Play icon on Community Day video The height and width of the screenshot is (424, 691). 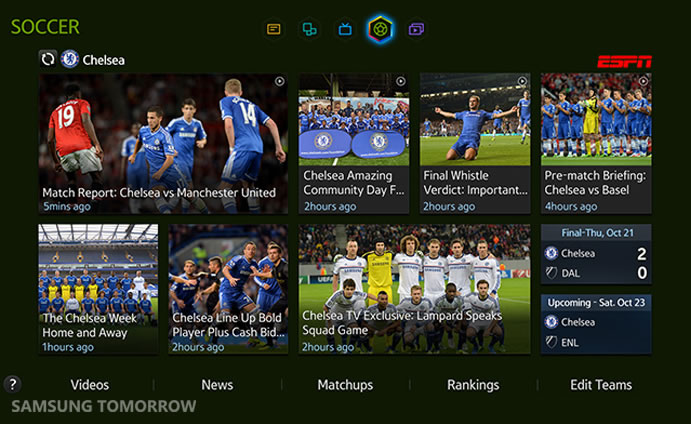(401, 82)
